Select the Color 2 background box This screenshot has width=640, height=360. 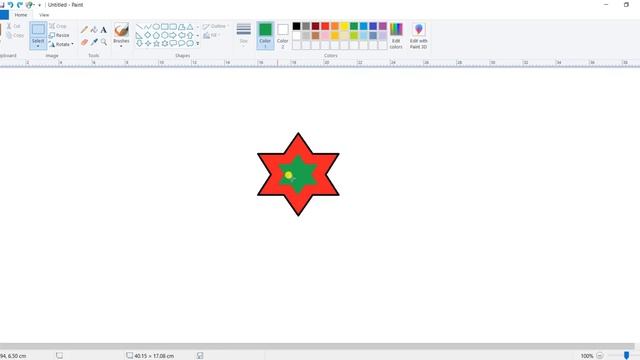282,36
